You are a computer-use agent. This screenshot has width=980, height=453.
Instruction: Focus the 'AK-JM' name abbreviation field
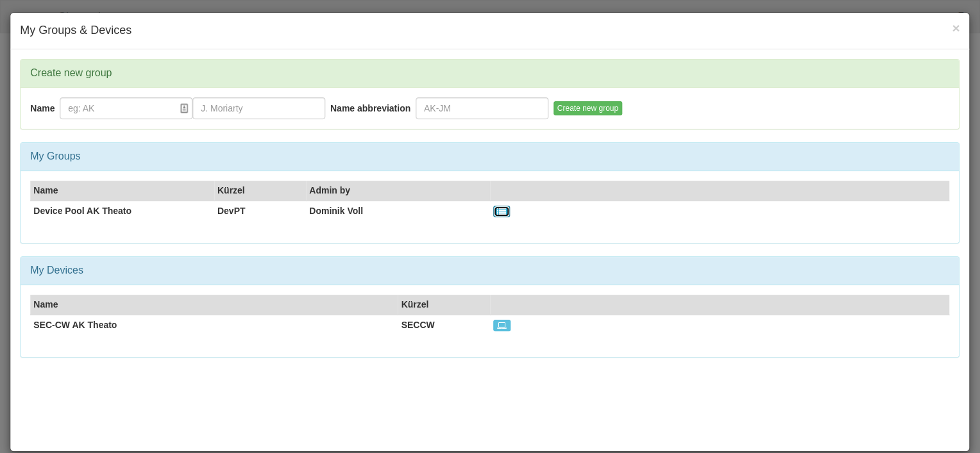click(482, 108)
